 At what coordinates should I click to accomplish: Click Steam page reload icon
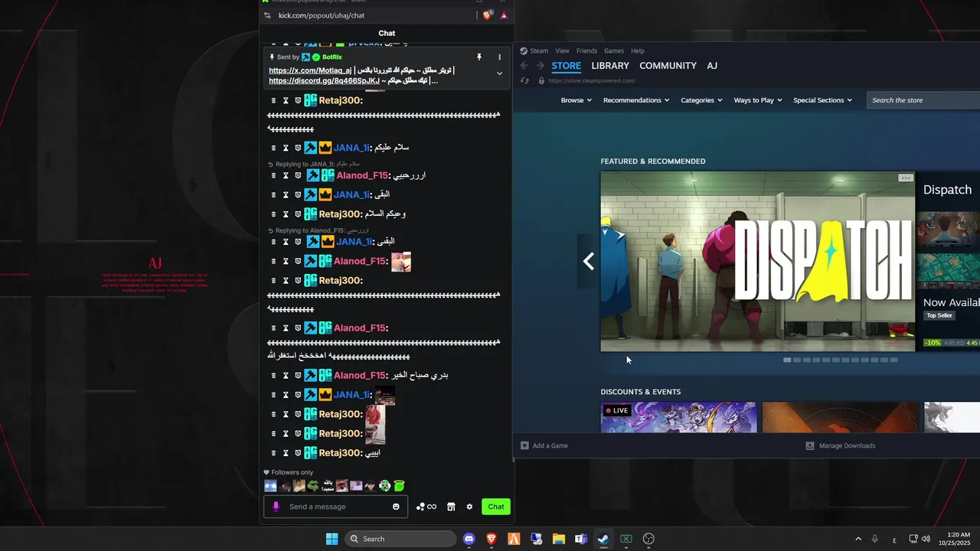(x=524, y=80)
